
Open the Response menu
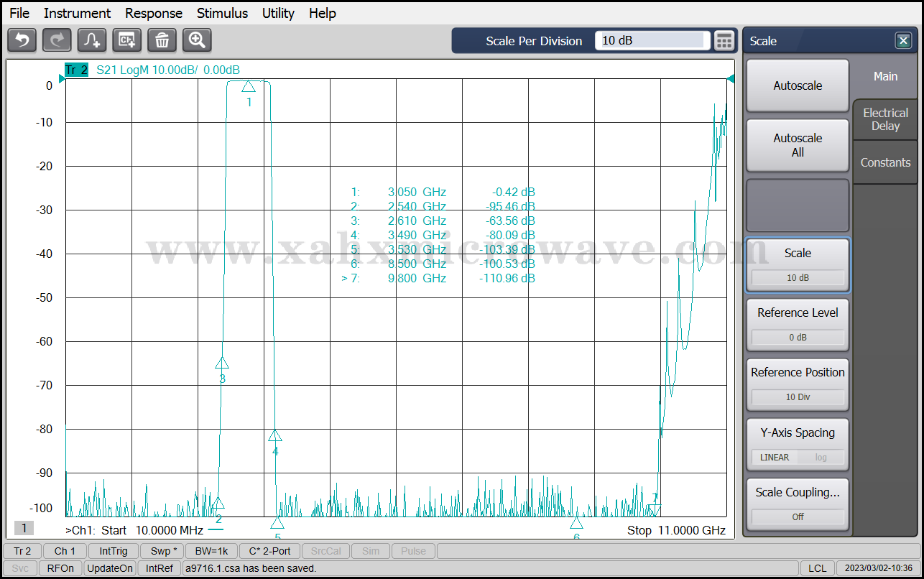154,13
